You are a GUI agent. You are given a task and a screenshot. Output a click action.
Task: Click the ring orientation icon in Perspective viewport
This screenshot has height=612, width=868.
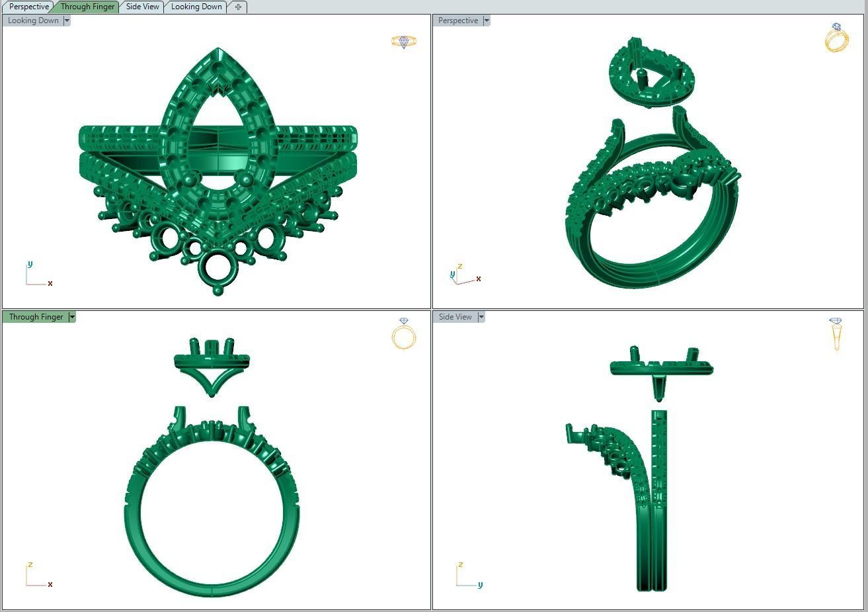(x=836, y=37)
